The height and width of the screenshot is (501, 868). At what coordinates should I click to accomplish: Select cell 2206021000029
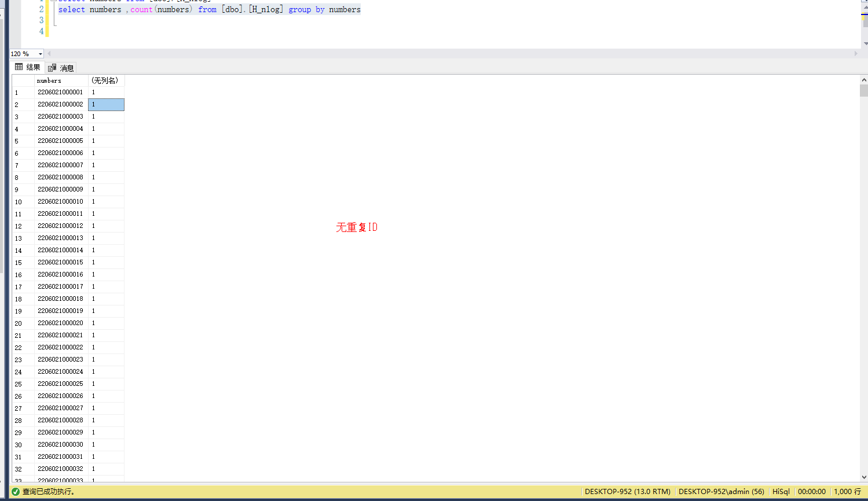61,432
